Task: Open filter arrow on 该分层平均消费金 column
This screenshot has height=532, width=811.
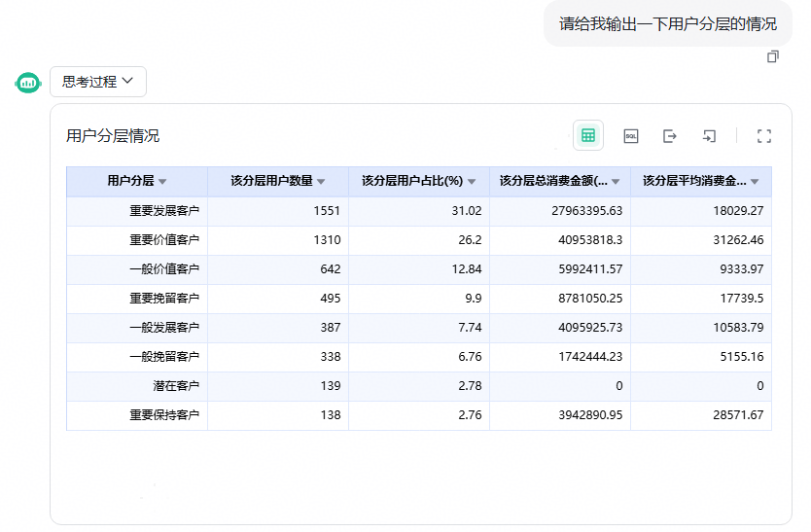Action: [755, 182]
